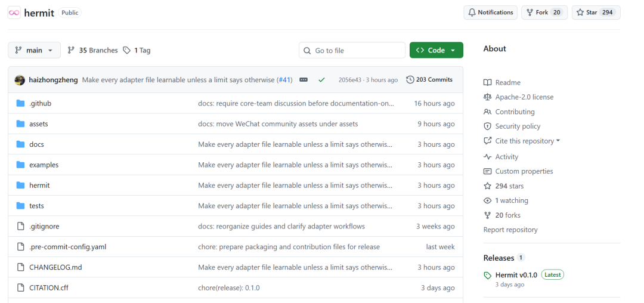Open the hermit repository name link
This screenshot has width=644, height=303.
[39, 13]
